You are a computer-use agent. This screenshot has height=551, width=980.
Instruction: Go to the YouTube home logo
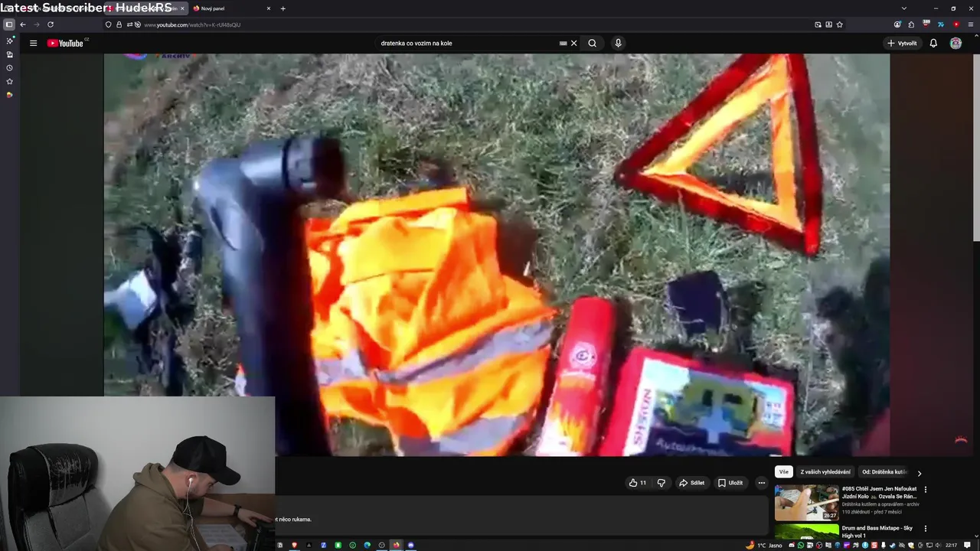pos(66,43)
